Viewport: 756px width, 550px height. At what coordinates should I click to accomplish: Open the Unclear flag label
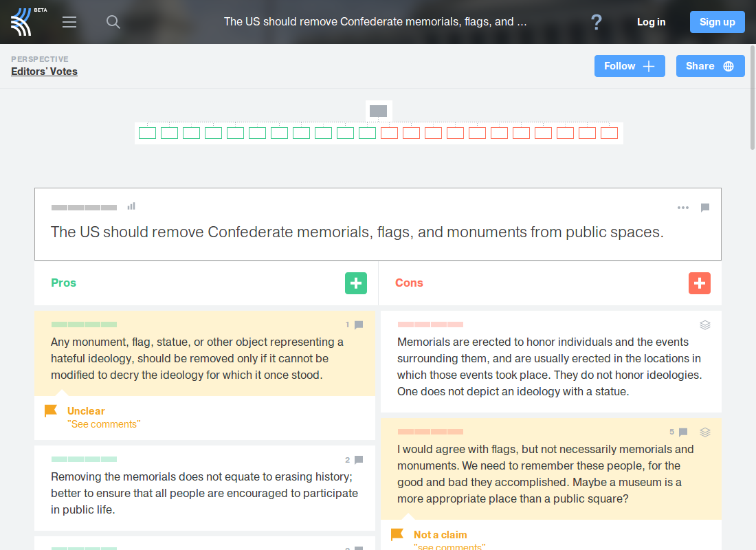[x=86, y=411]
